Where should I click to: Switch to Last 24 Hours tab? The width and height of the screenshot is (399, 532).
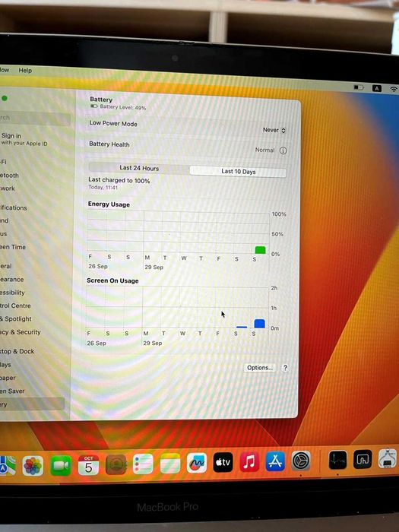point(139,168)
